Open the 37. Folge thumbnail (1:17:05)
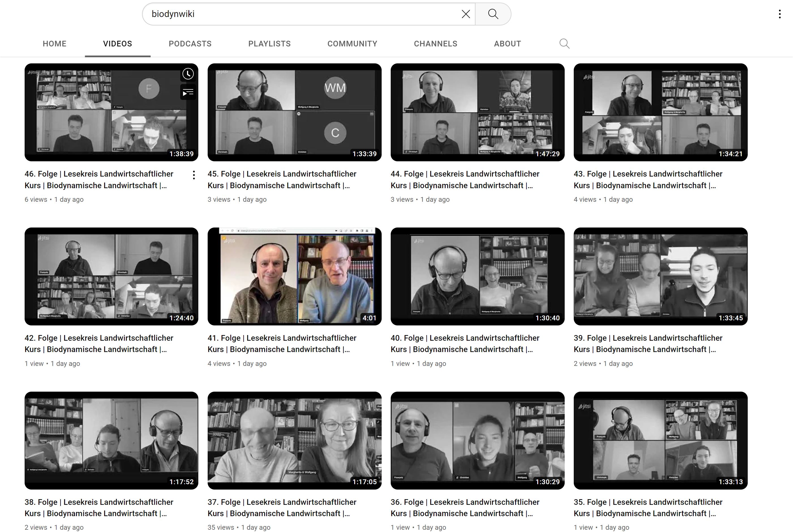Image resolution: width=793 pixels, height=532 pixels. (x=294, y=440)
